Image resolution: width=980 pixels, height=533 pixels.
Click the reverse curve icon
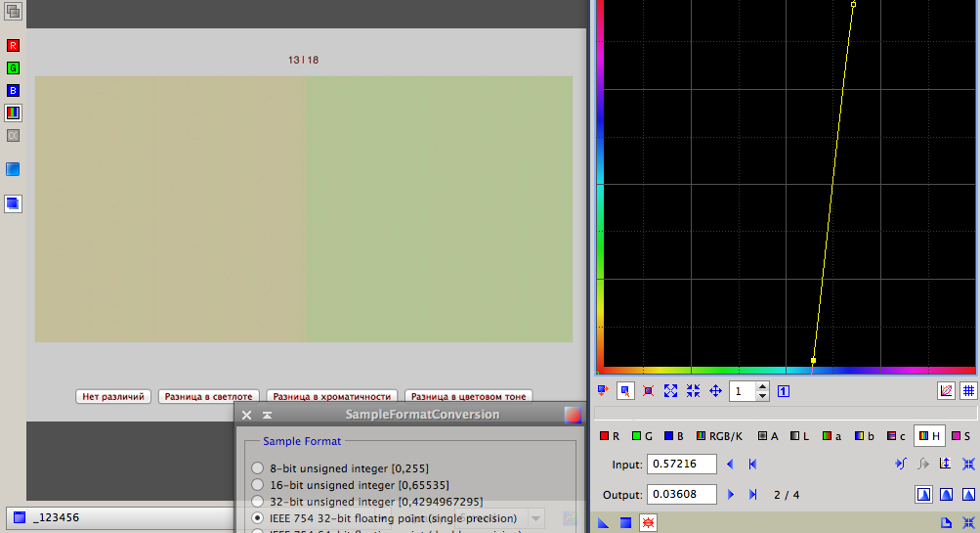pos(946,465)
